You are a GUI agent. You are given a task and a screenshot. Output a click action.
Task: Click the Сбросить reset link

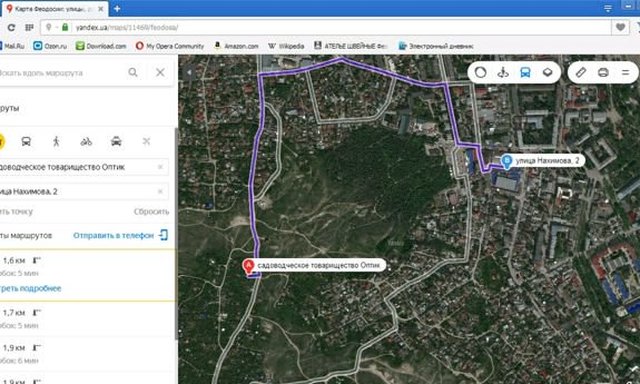pos(151,212)
